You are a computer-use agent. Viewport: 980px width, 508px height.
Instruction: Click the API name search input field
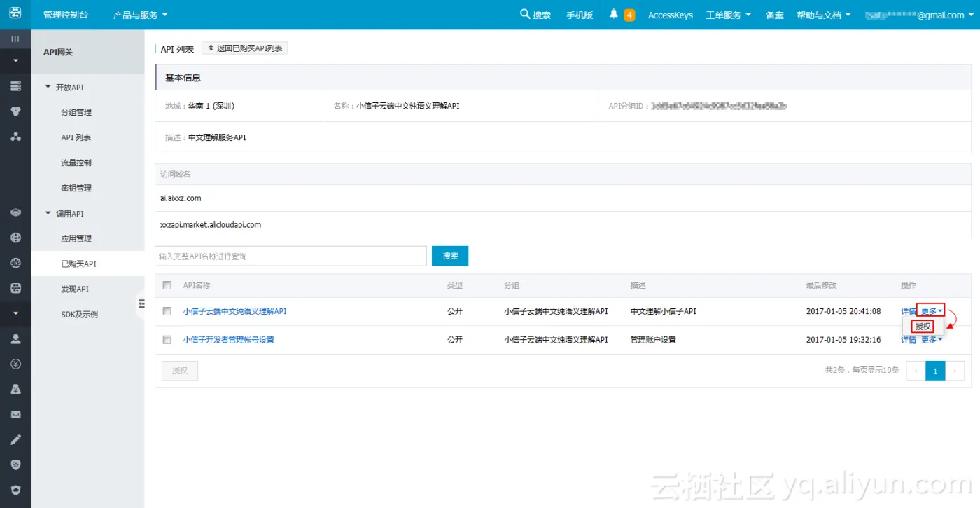[x=290, y=256]
